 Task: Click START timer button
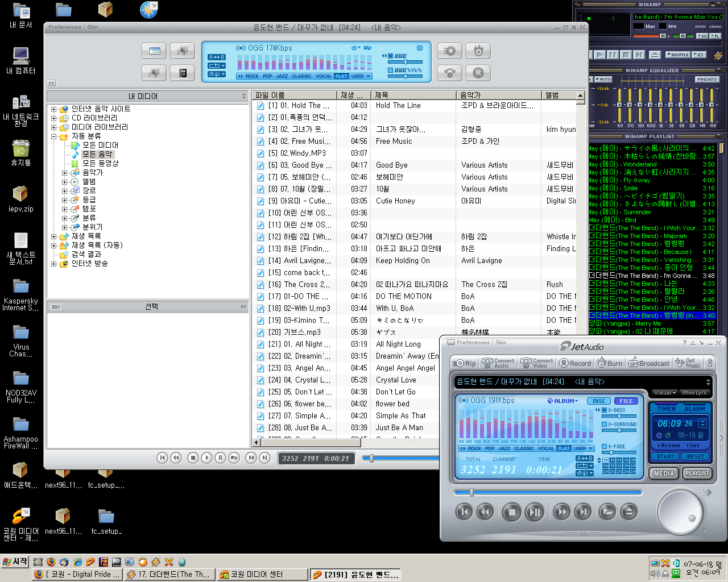(x=665, y=456)
